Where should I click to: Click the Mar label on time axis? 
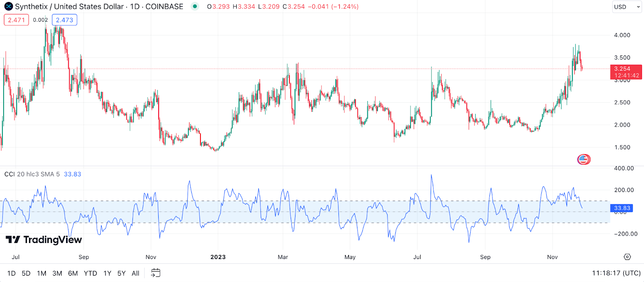click(x=283, y=257)
